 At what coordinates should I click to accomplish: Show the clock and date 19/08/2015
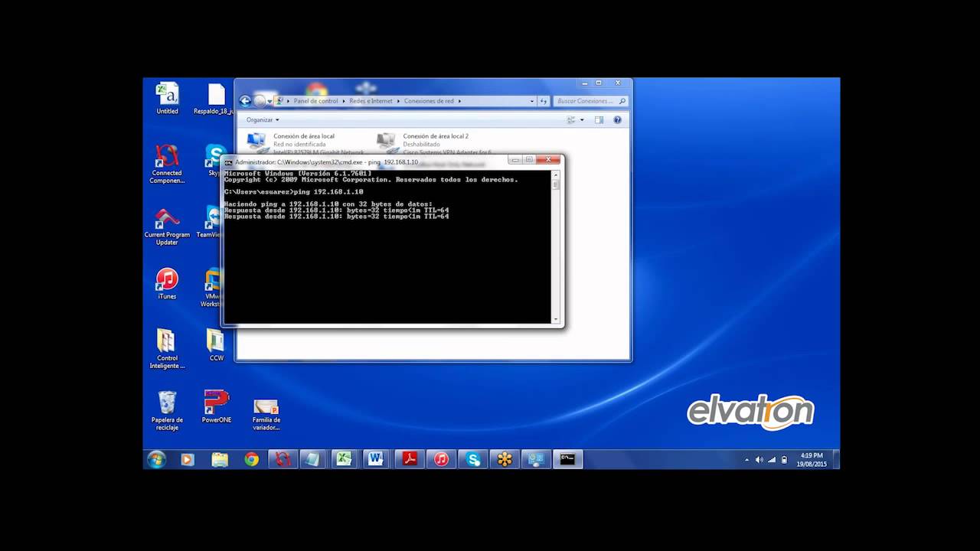pyautogui.click(x=812, y=459)
